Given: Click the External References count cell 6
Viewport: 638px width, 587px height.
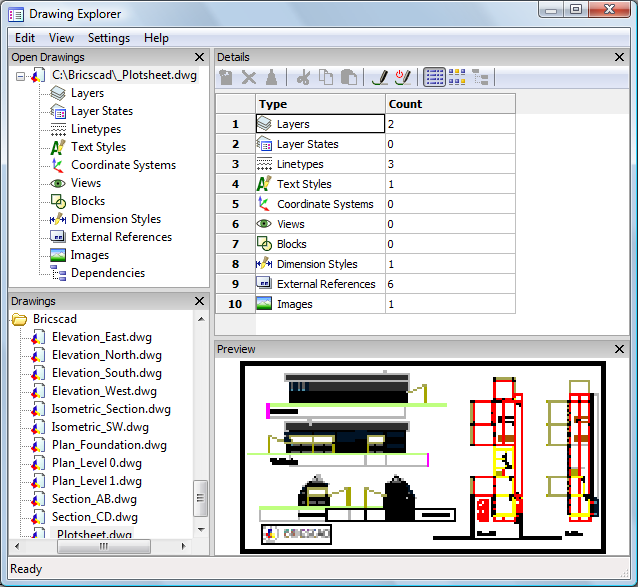Looking at the screenshot, I should click(450, 284).
